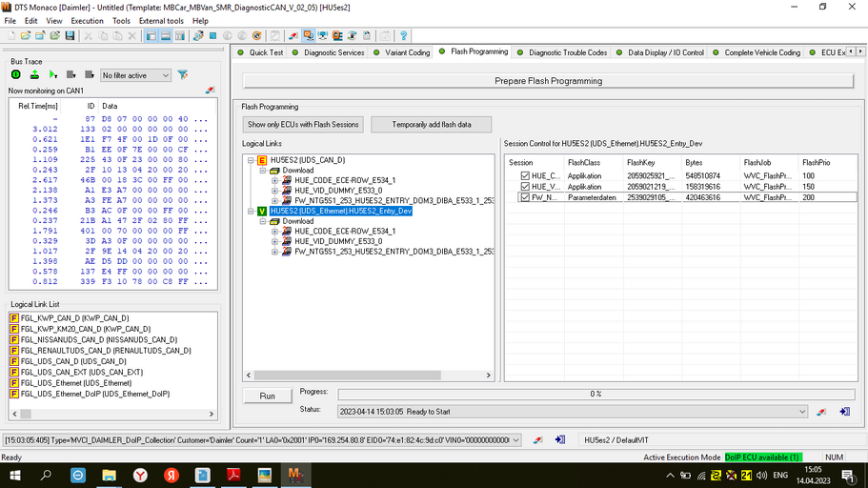This screenshot has width=868, height=488.
Task: Collapse Download folder under HU5ES2 (UDS_CAN_D)
Action: 263,170
